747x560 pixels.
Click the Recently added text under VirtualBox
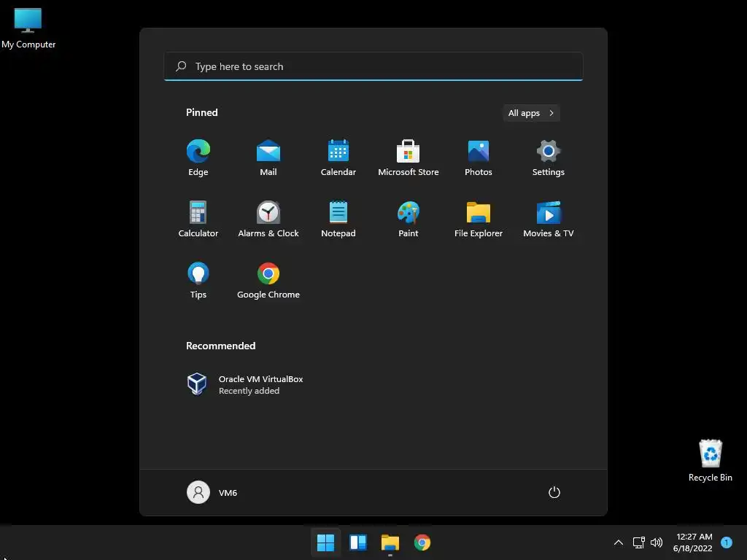249,391
